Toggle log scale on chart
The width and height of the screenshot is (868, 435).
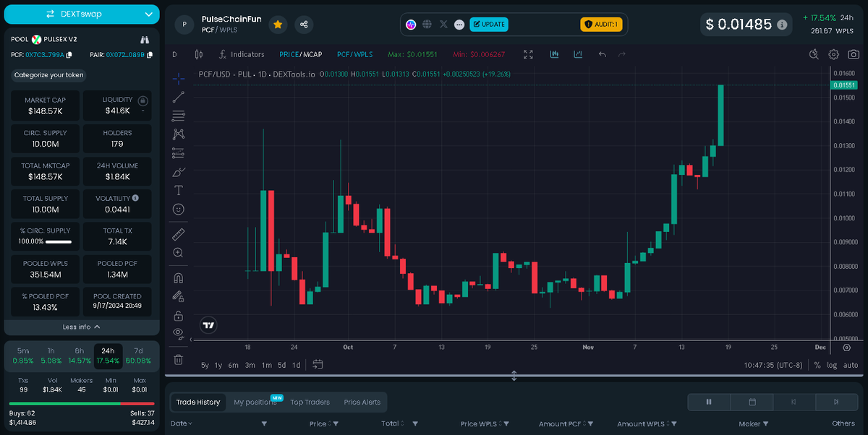point(833,365)
